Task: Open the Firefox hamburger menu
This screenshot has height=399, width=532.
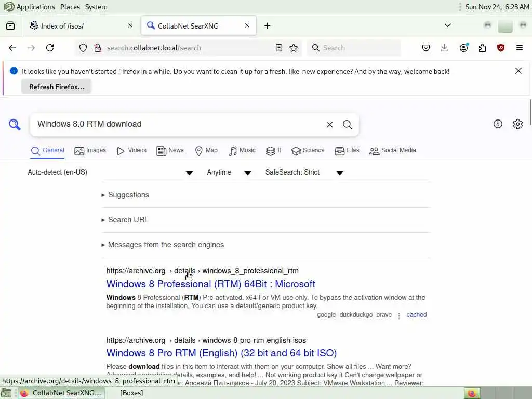Action: 520,48
